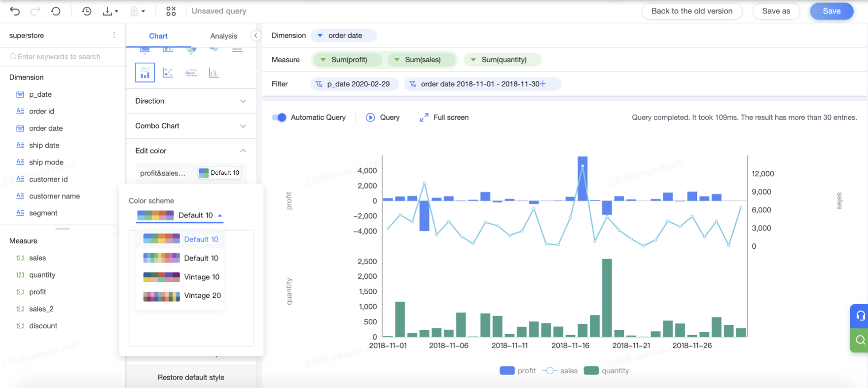Open Sum(sales) measure pill dropdown
Viewport: 868px width, 388px height.
[x=397, y=60]
